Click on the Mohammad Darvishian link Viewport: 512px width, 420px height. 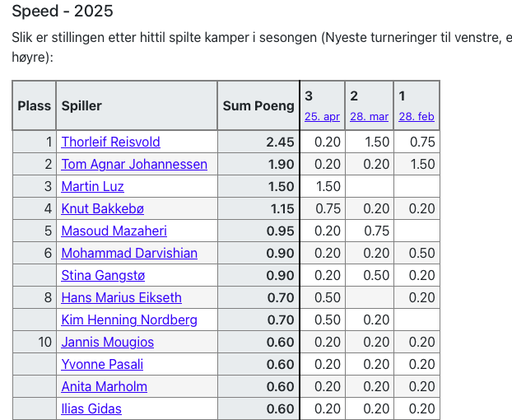click(129, 253)
